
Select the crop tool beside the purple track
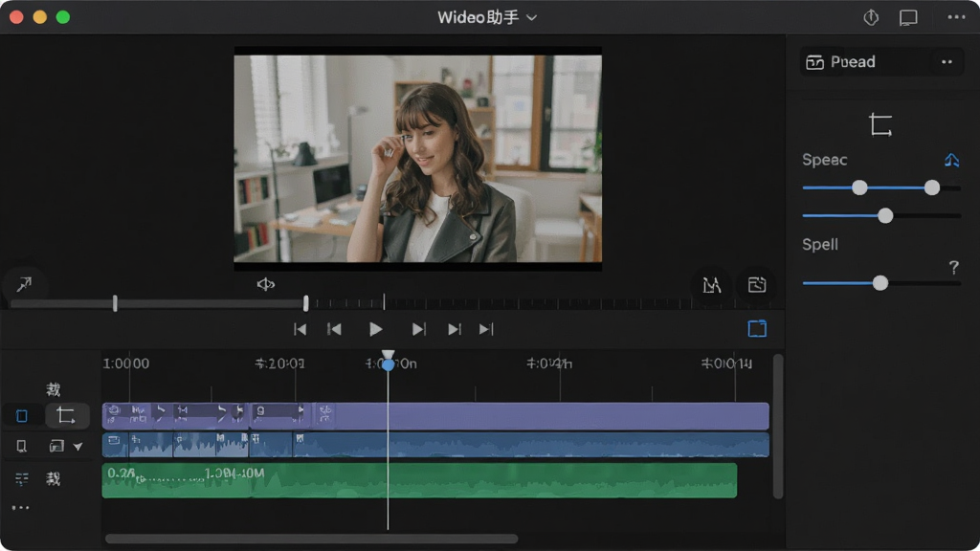pos(66,415)
